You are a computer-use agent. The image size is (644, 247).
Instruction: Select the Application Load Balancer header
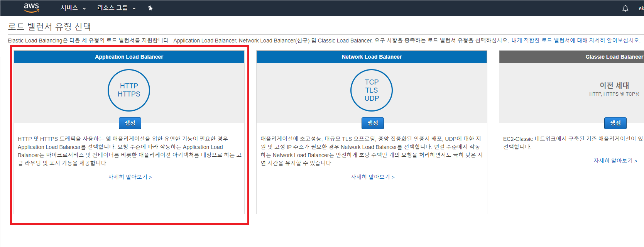coord(129,57)
